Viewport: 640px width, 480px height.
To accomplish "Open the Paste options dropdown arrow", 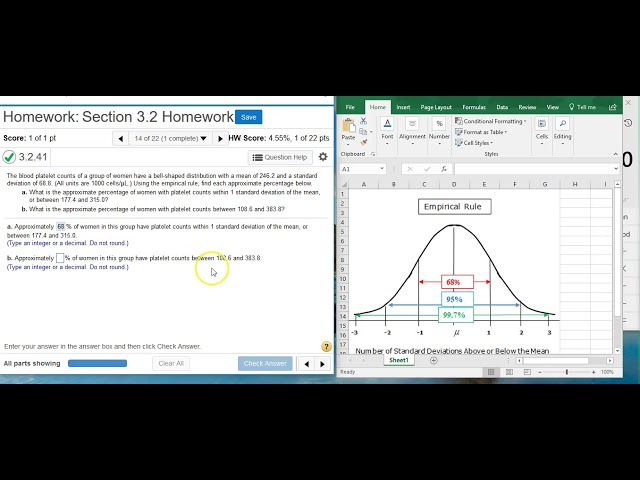I will 348,144.
